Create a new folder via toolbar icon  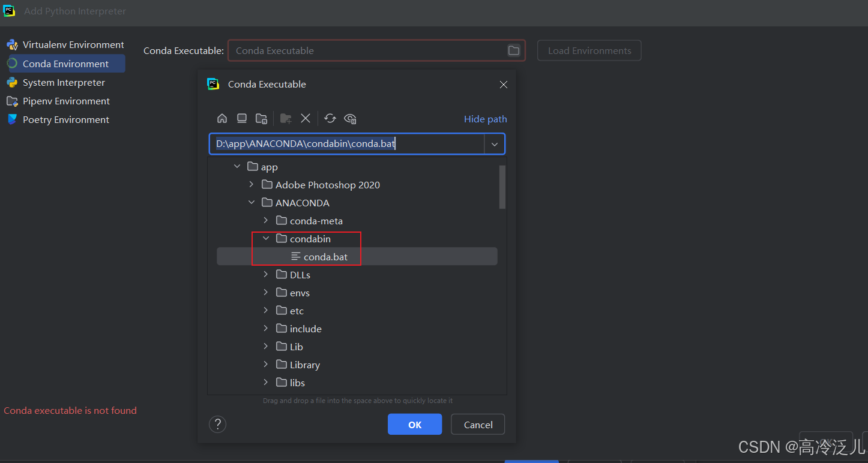coord(286,118)
